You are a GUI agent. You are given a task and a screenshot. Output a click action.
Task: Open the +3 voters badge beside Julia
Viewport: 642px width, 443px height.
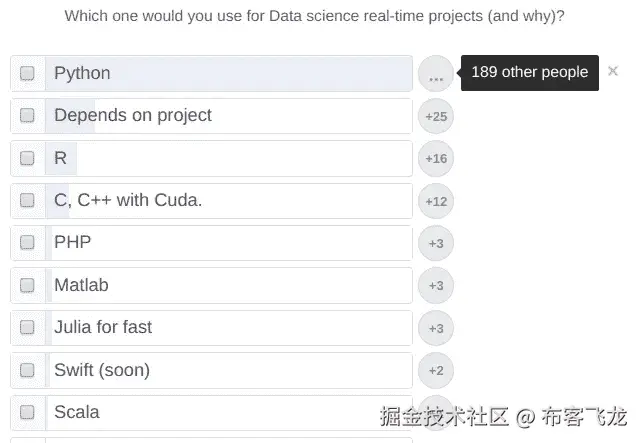436,328
